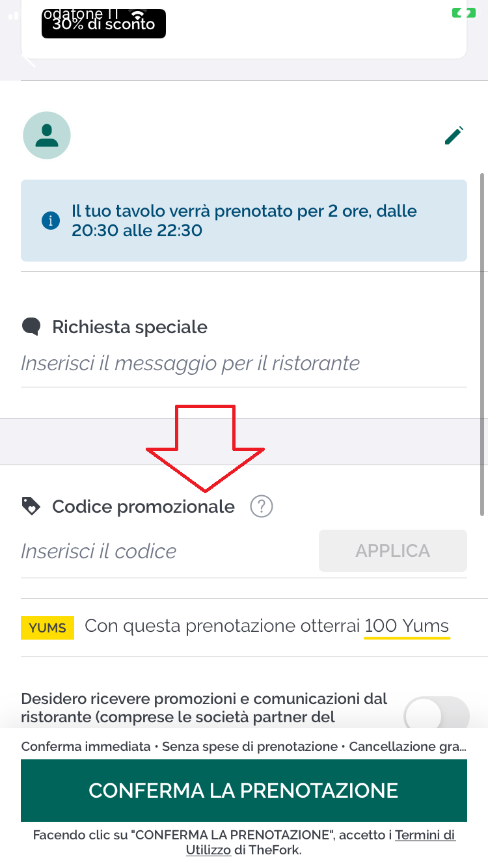Tap the Wi-Fi status icon
The height and width of the screenshot is (868, 488).
tap(138, 14)
